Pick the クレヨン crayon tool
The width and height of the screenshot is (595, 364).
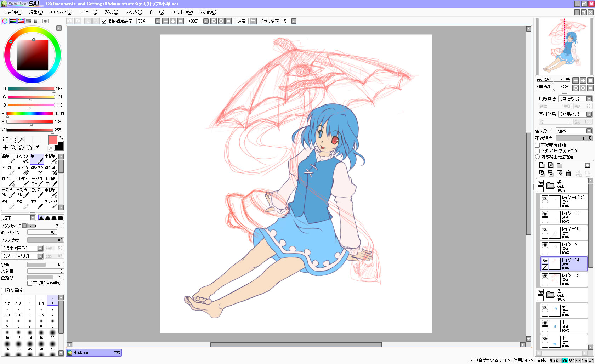(x=23, y=182)
